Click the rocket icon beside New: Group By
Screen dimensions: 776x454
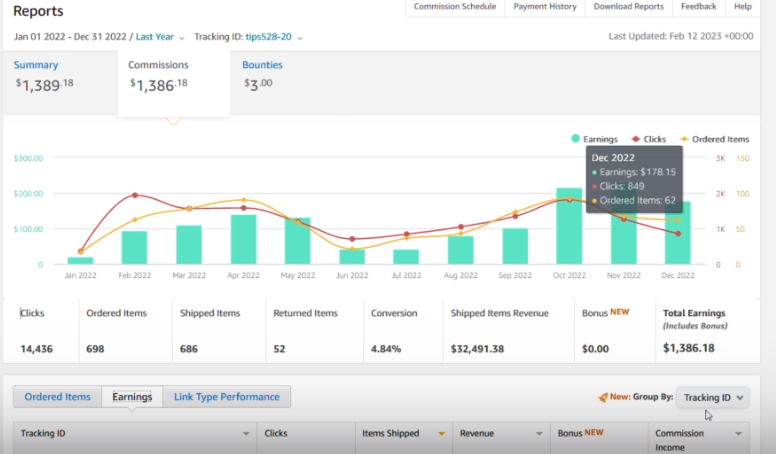point(603,397)
